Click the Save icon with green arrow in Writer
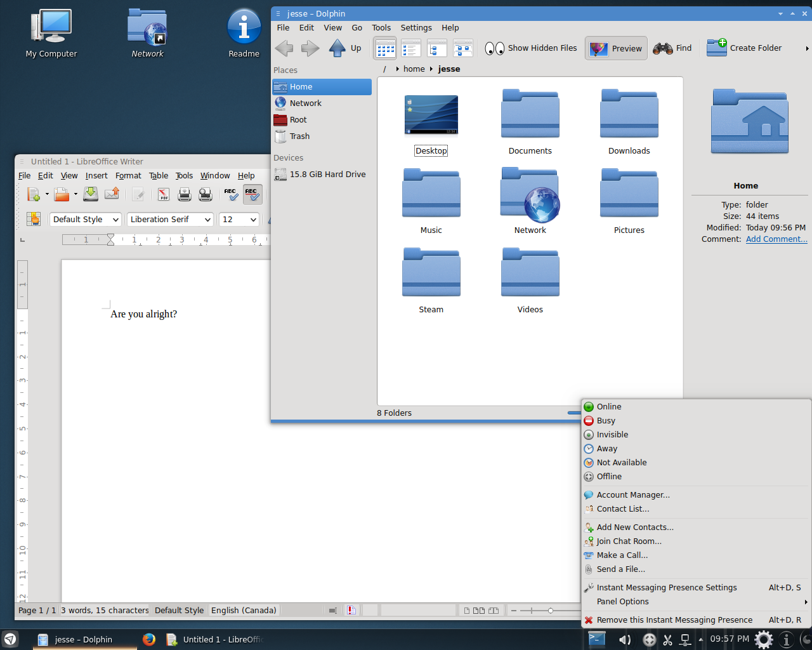Viewport: 812px width, 650px height. click(91, 194)
